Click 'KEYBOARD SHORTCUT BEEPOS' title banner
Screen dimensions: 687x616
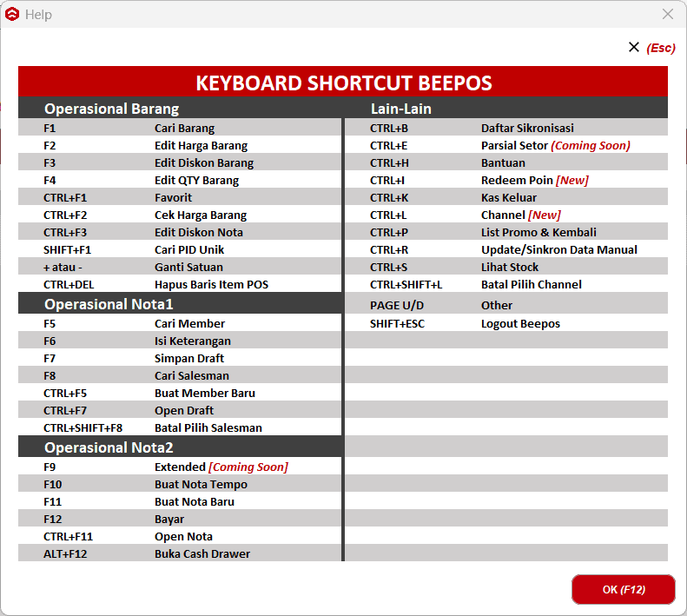343,82
